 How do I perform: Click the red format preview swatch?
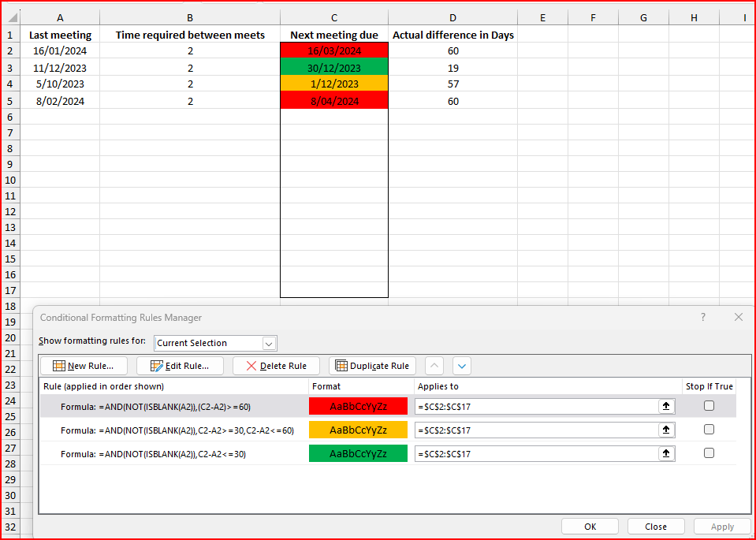[358, 407]
